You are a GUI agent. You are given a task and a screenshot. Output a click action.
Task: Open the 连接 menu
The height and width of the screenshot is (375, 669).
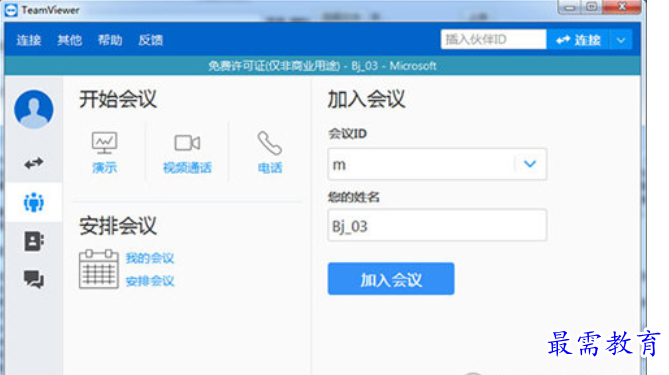(29, 40)
